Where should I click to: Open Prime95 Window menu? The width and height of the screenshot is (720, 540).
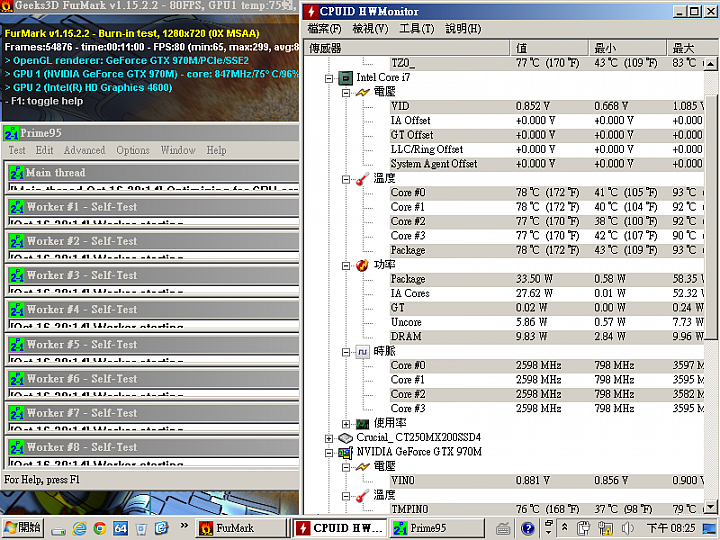pyautogui.click(x=178, y=150)
